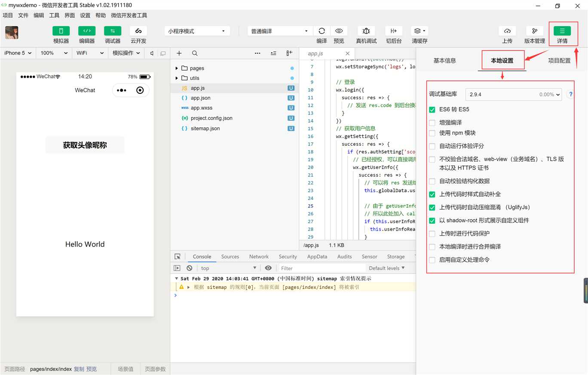
Task: Open Version management (版本管理) icon
Action: [x=535, y=31]
